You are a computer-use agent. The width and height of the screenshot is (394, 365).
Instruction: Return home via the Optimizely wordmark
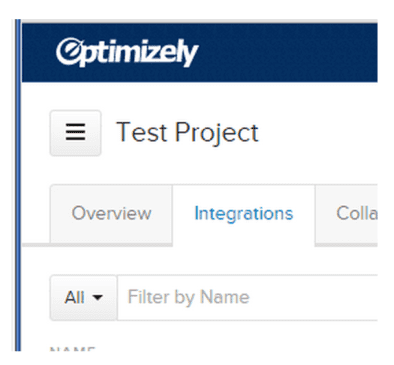click(x=127, y=53)
